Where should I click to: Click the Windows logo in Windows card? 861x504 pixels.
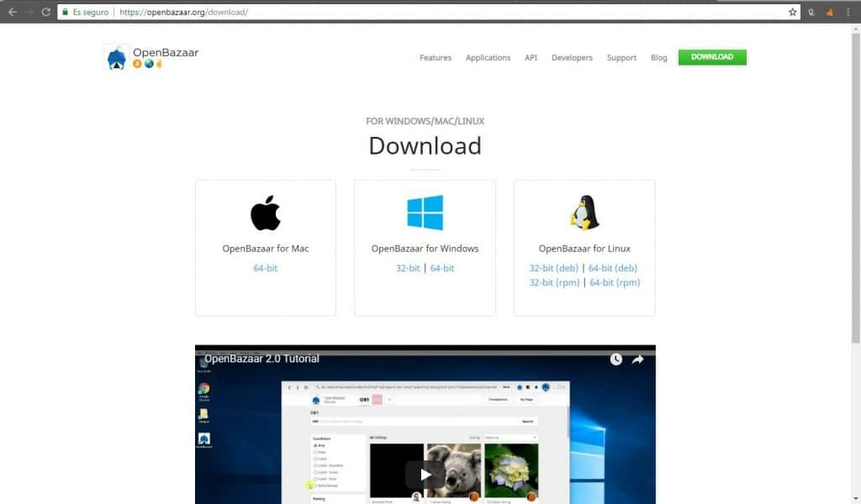(425, 213)
